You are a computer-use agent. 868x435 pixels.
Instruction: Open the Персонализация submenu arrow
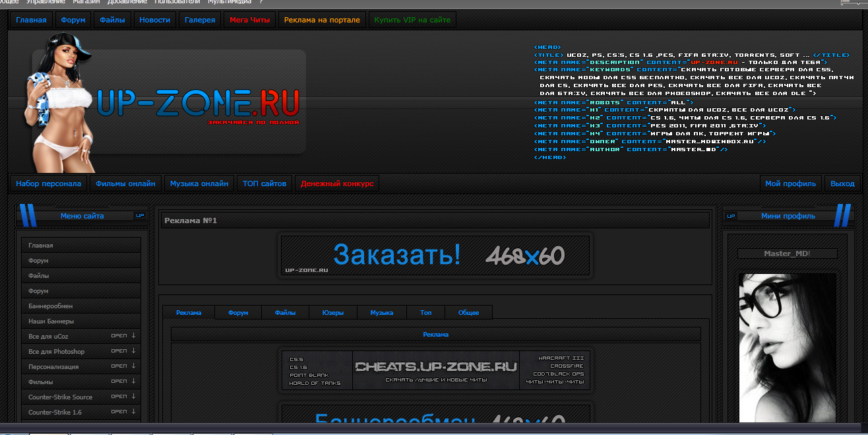124,366
